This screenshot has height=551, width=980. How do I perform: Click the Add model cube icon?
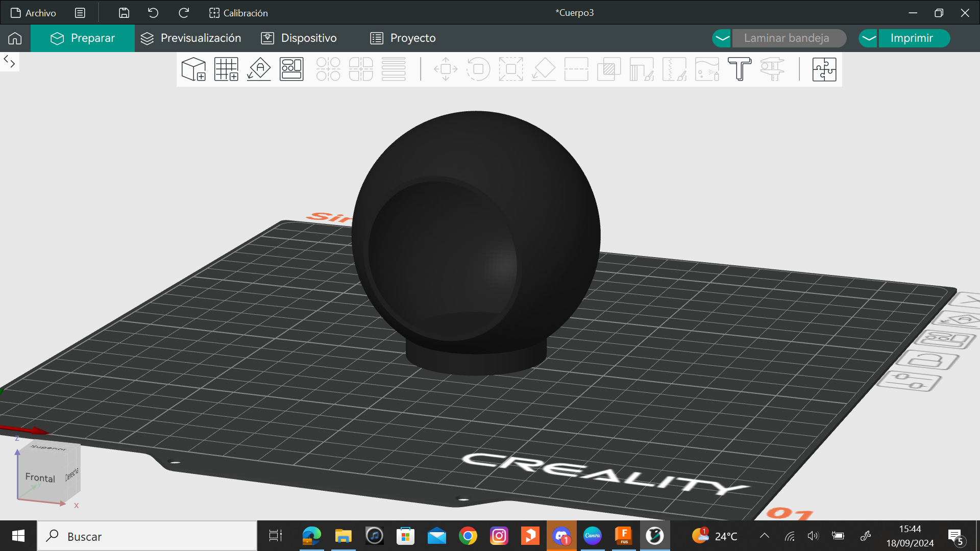pos(193,69)
